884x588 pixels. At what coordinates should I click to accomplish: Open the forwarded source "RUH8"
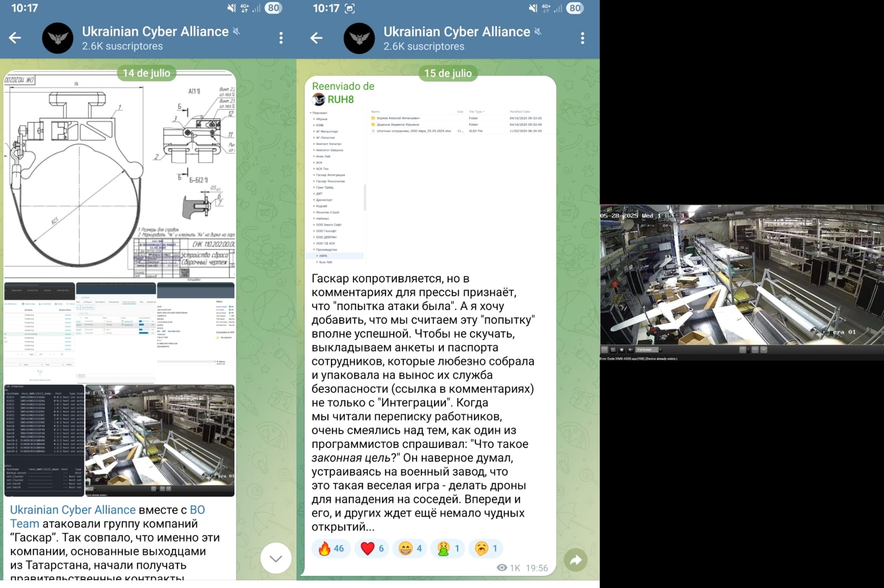coord(340,99)
